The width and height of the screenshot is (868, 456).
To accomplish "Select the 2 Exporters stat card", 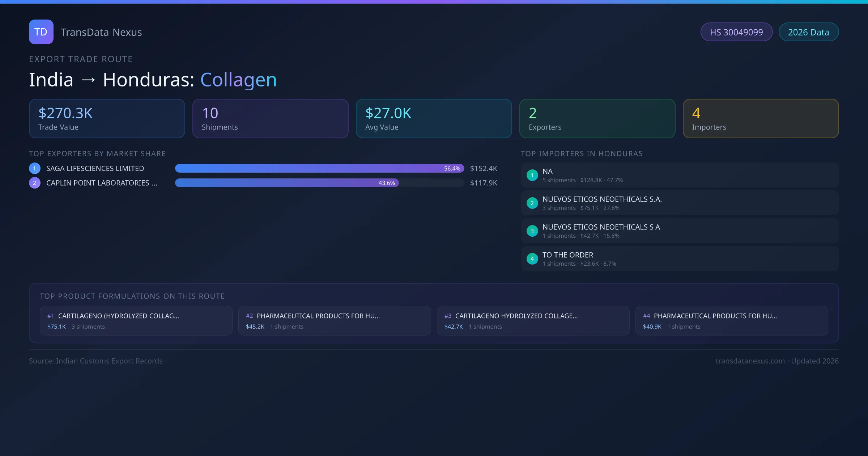I will [597, 119].
